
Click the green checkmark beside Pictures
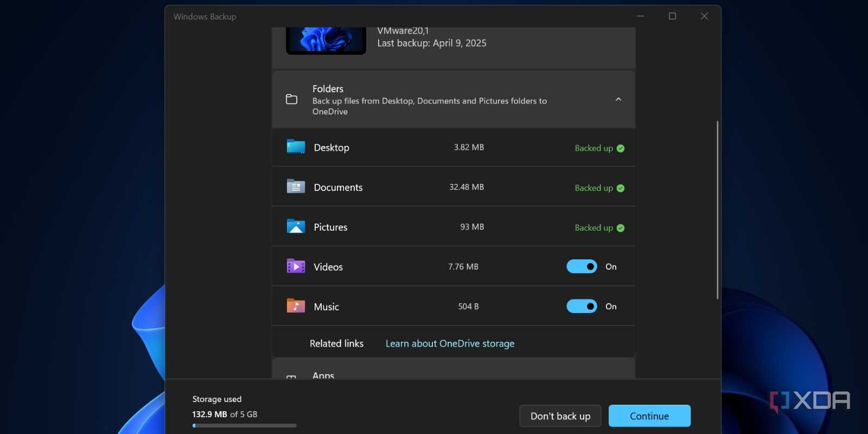click(621, 228)
